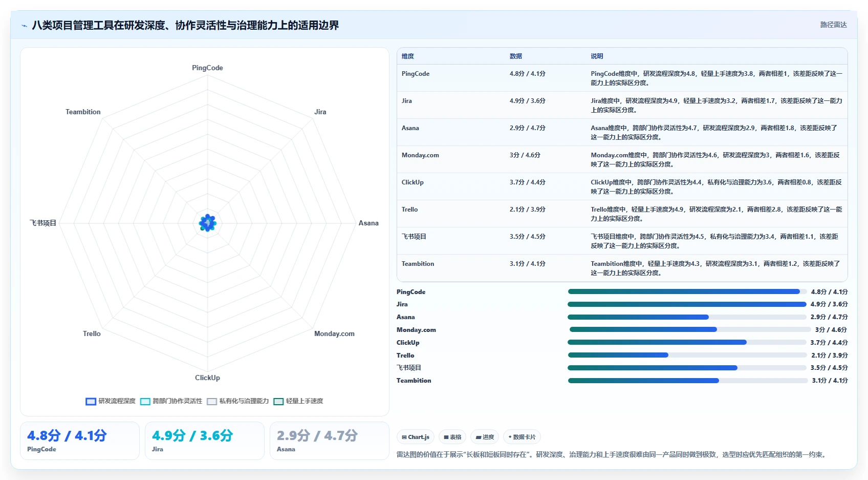868x480 pixels.
Task: Click the Jira progress bar
Action: 687,304
